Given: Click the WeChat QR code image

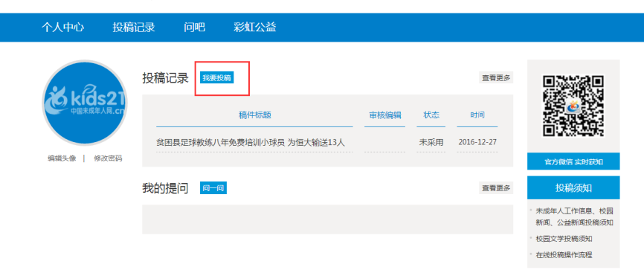Looking at the screenshot, I should point(573,106).
